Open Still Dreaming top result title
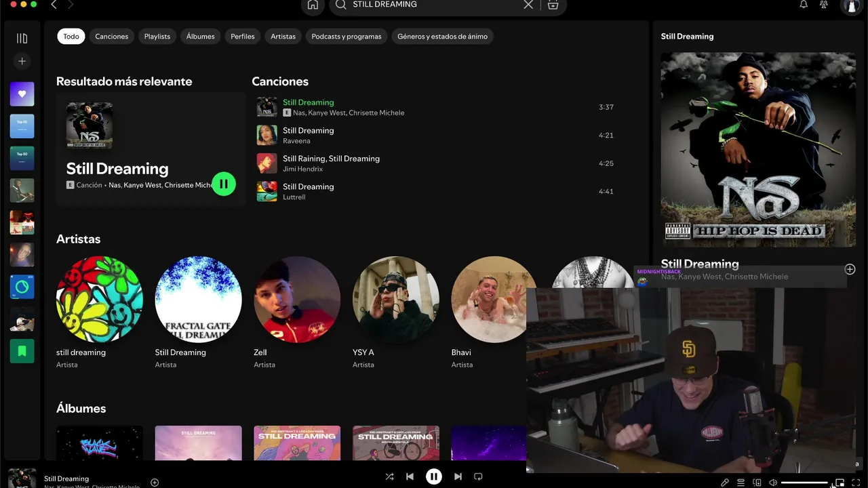The image size is (868, 488). pyautogui.click(x=117, y=169)
